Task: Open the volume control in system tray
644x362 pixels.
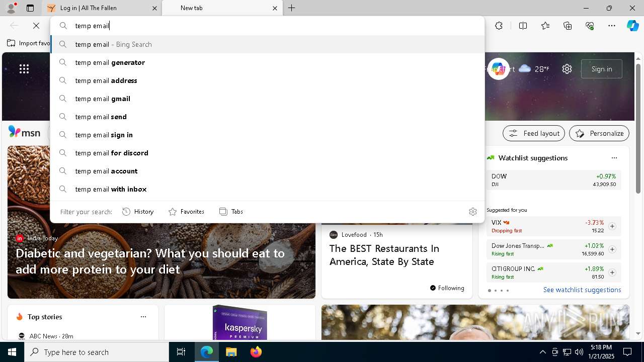Action: [x=579, y=352]
